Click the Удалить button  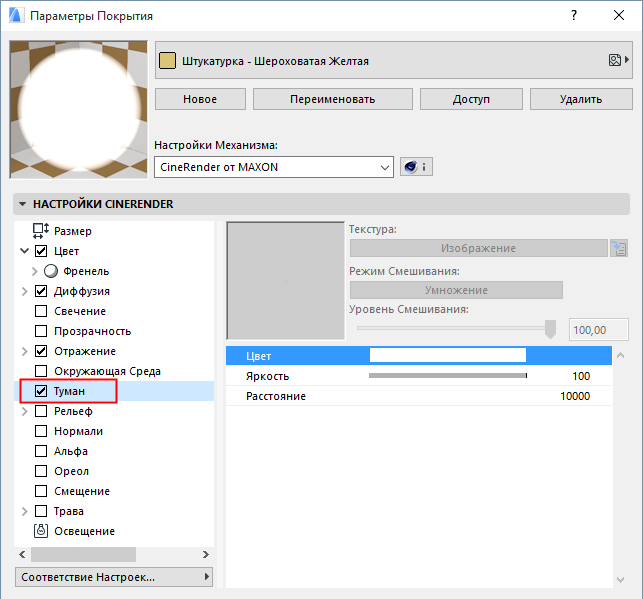click(581, 99)
